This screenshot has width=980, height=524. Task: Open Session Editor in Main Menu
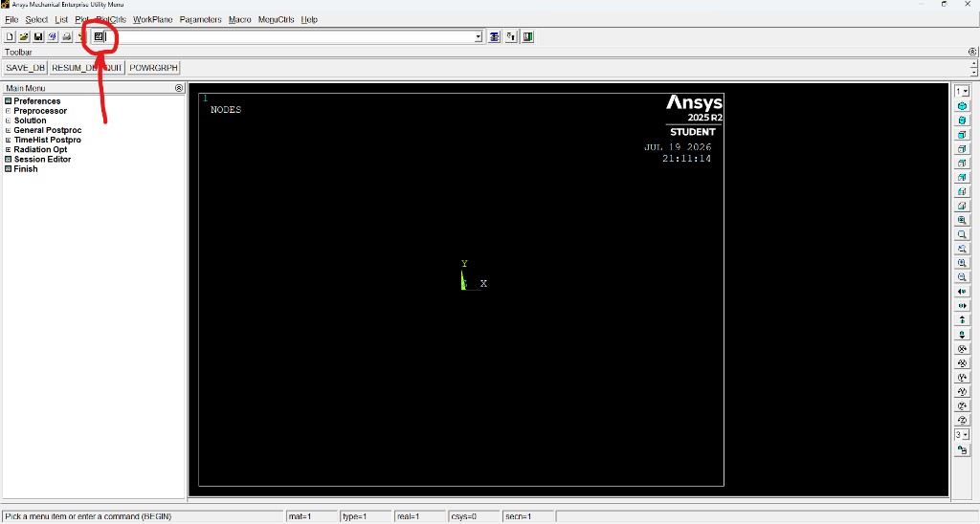tap(42, 160)
